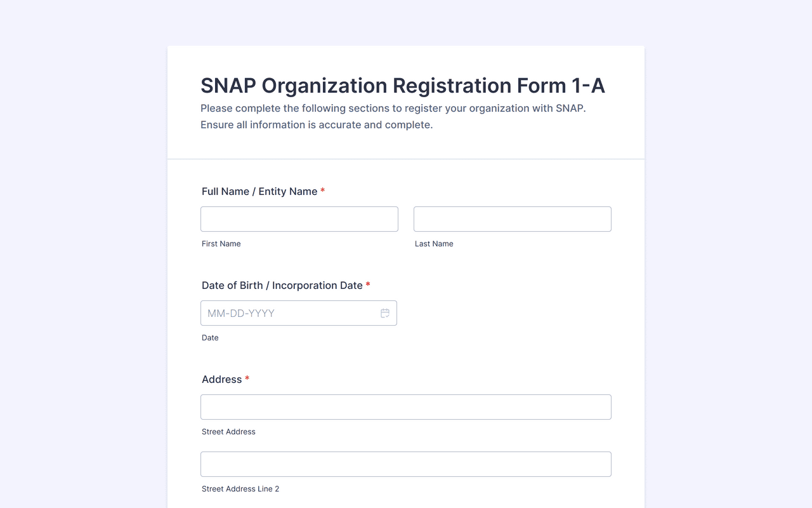812x508 pixels.
Task: Click the "Street Address" caption under first address box
Action: 228,432
